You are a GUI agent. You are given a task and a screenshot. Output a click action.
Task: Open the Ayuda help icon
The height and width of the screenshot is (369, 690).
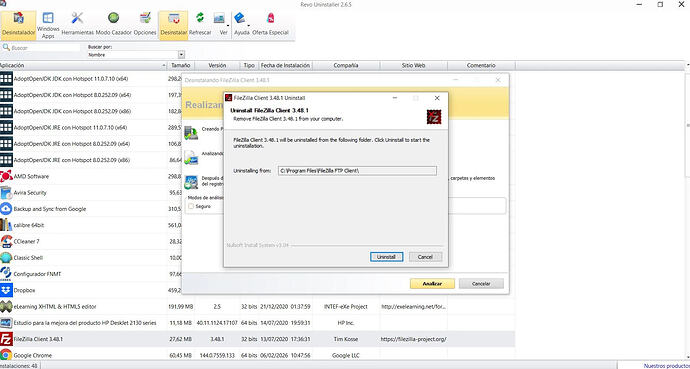point(242,25)
